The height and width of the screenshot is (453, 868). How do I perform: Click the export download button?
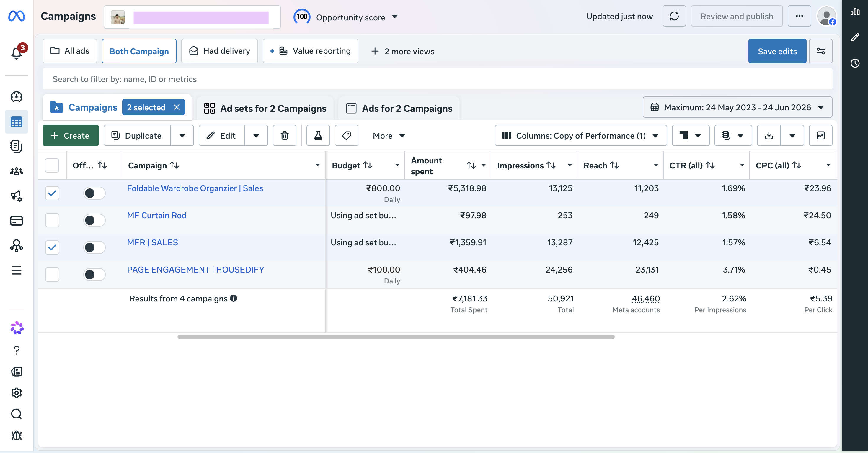[x=769, y=135]
